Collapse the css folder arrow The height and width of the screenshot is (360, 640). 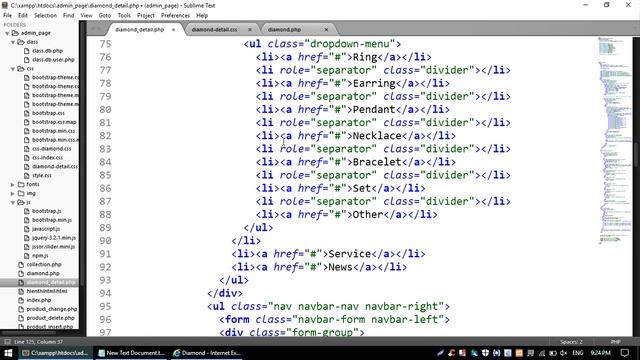(13, 69)
